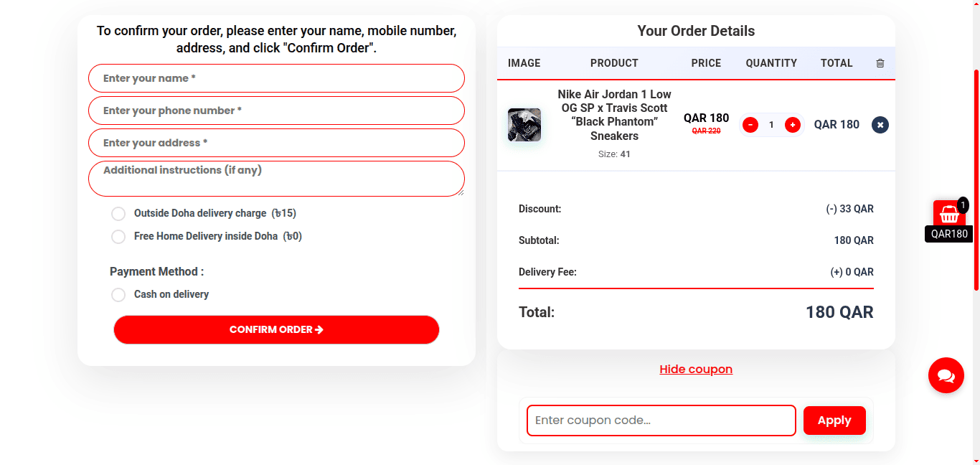Open the floating cart basket icon

click(x=949, y=214)
